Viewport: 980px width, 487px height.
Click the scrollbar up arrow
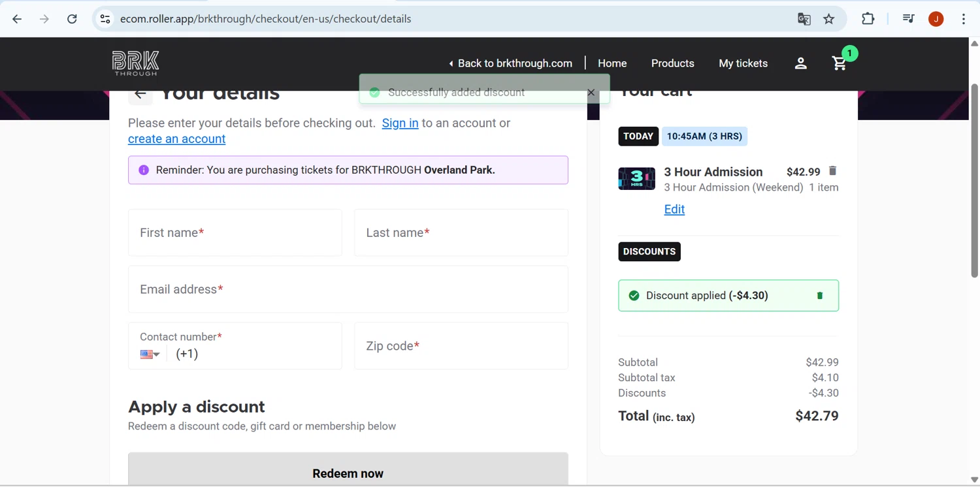click(974, 44)
